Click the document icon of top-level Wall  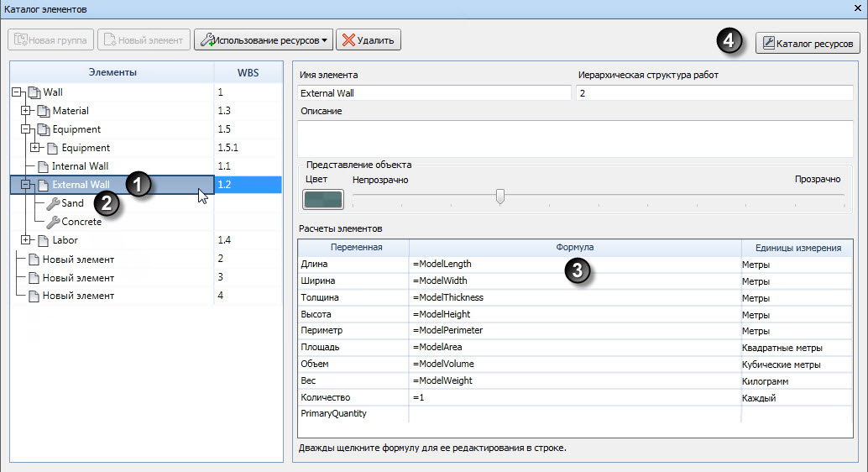pos(34,92)
